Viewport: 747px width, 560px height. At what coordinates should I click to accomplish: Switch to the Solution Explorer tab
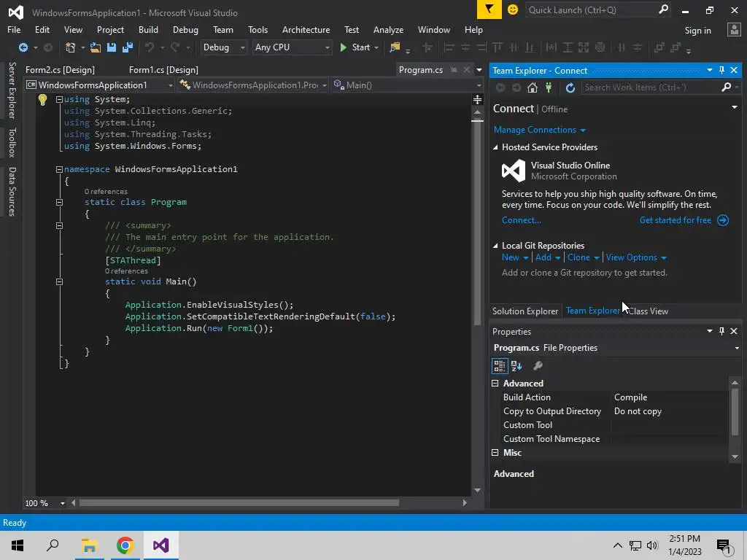525,311
